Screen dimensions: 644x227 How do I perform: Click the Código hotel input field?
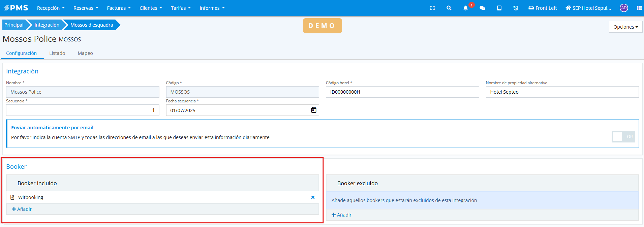point(402,92)
